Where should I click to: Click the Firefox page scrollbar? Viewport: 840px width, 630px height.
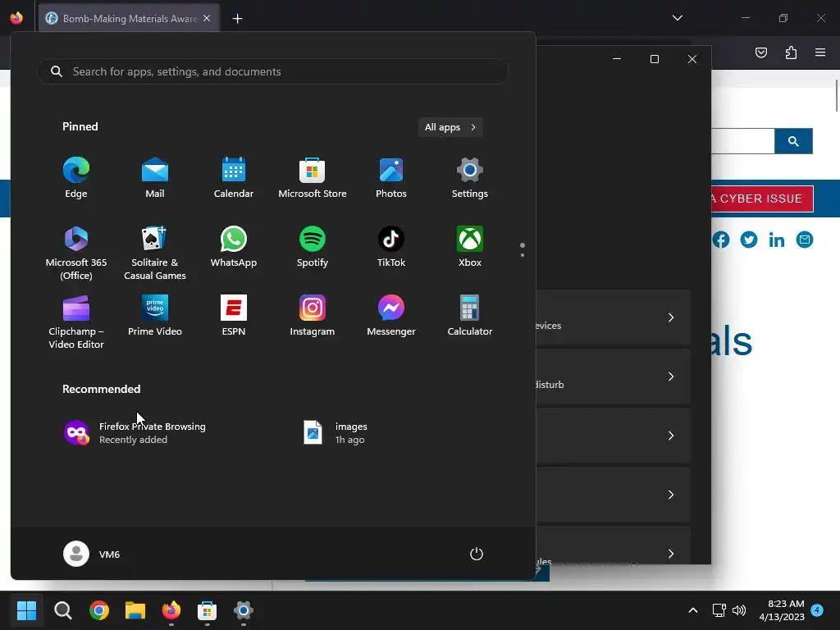[x=837, y=95]
